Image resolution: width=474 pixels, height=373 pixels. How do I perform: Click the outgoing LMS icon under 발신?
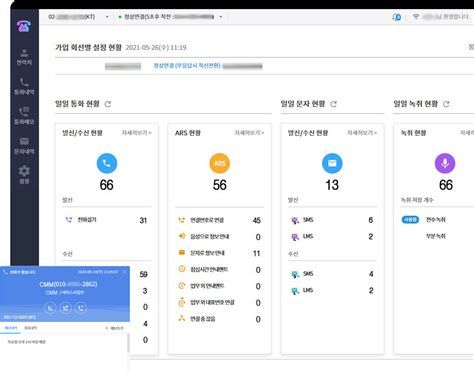click(295, 237)
